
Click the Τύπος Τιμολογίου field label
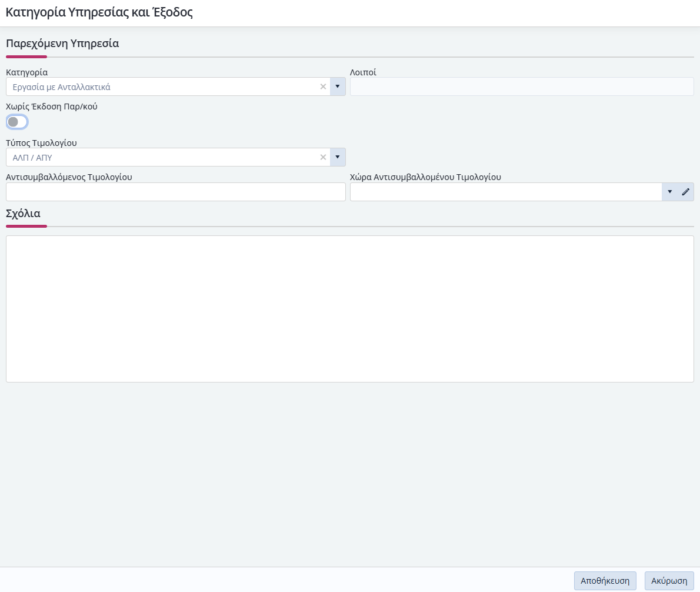(x=41, y=142)
